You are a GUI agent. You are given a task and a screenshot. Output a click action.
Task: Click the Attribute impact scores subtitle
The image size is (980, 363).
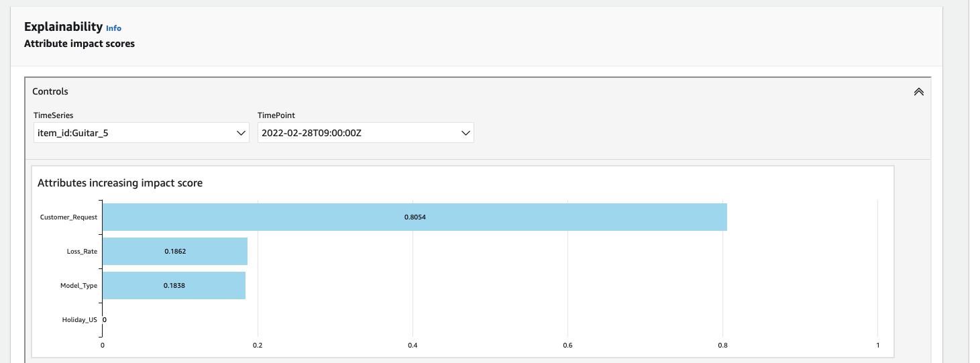79,44
